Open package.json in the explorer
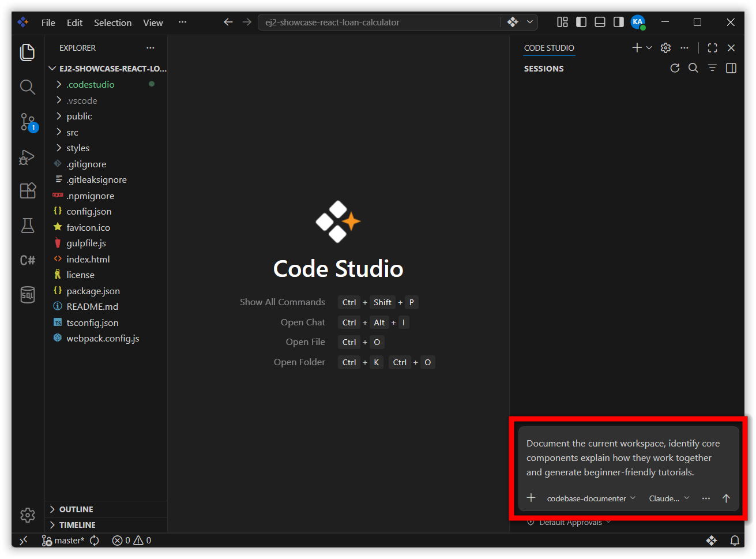 (x=93, y=291)
